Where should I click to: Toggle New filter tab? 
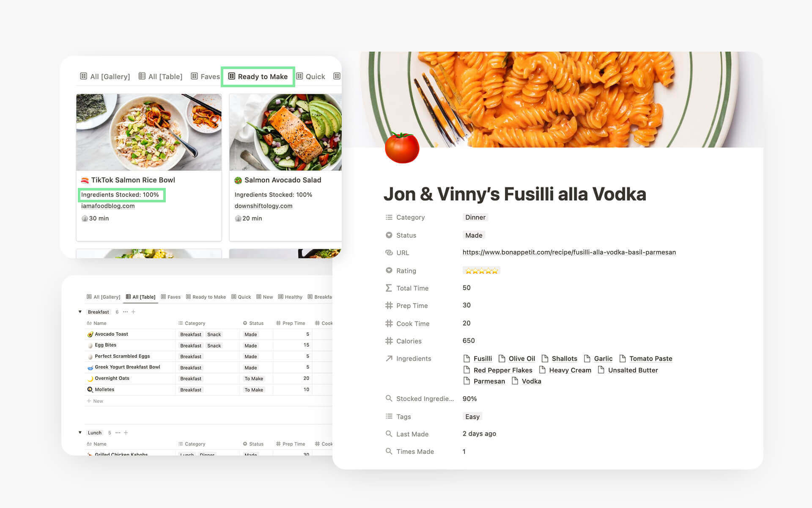[x=268, y=297]
